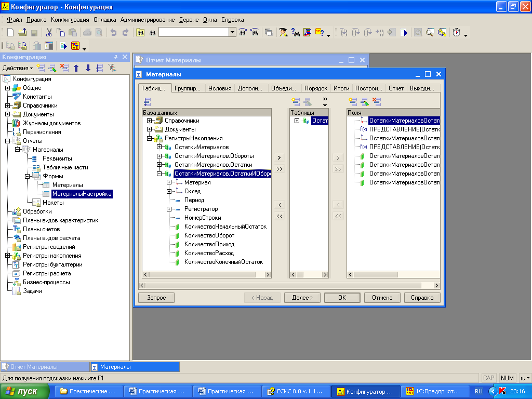Viewport: 532px width, 399px height.
Task: Expand the Общие tree node
Action: pyautogui.click(x=7, y=88)
